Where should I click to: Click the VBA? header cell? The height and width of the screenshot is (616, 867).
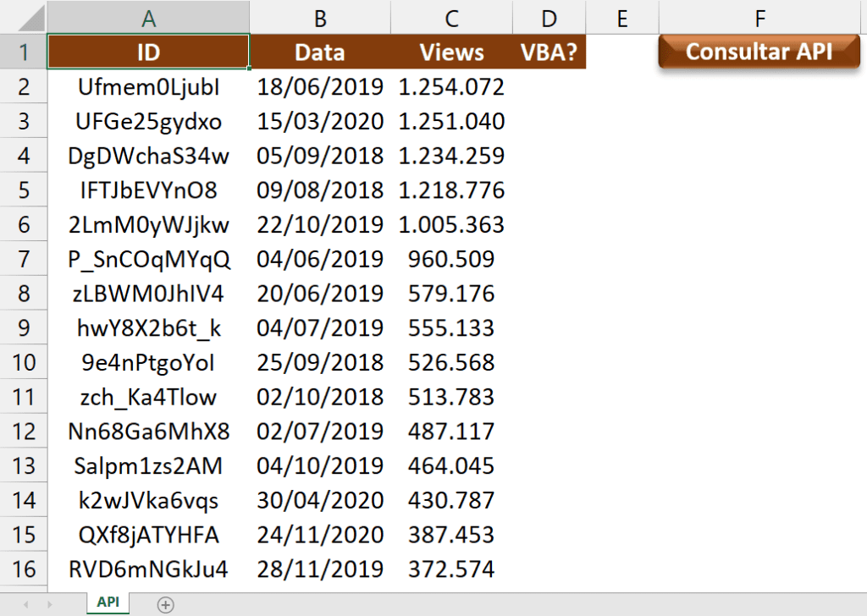549,51
